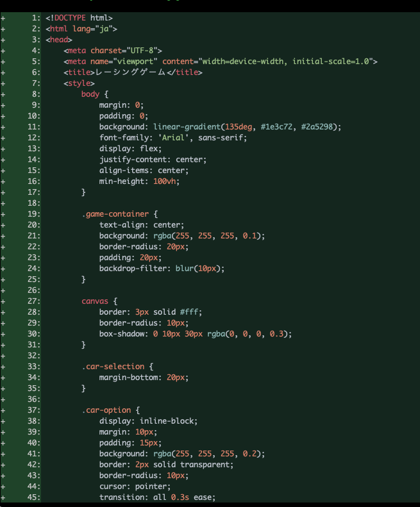The image size is (420, 507).
Task: Click the .car-option selector
Action: [x=106, y=410]
